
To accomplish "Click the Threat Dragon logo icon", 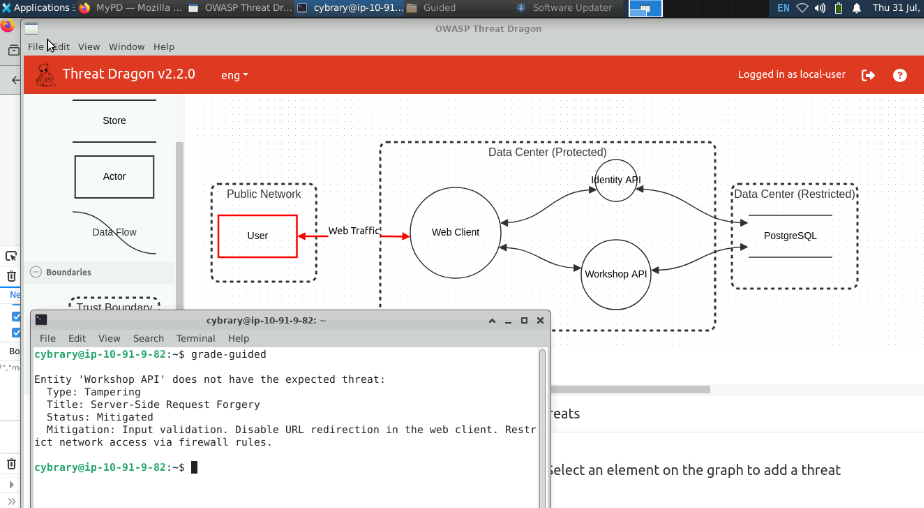I will coord(44,75).
